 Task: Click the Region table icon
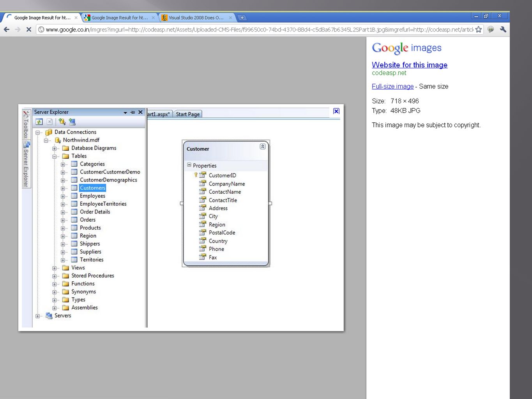74,236
